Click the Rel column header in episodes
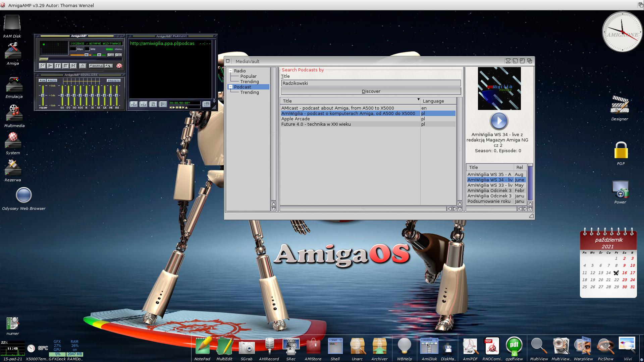This screenshot has height=362, width=644. pyautogui.click(x=520, y=167)
